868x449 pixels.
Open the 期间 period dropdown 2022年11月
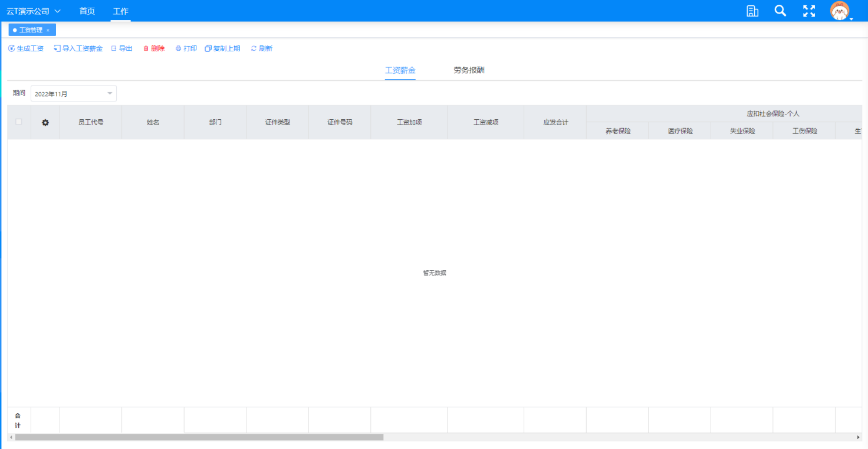(x=73, y=94)
